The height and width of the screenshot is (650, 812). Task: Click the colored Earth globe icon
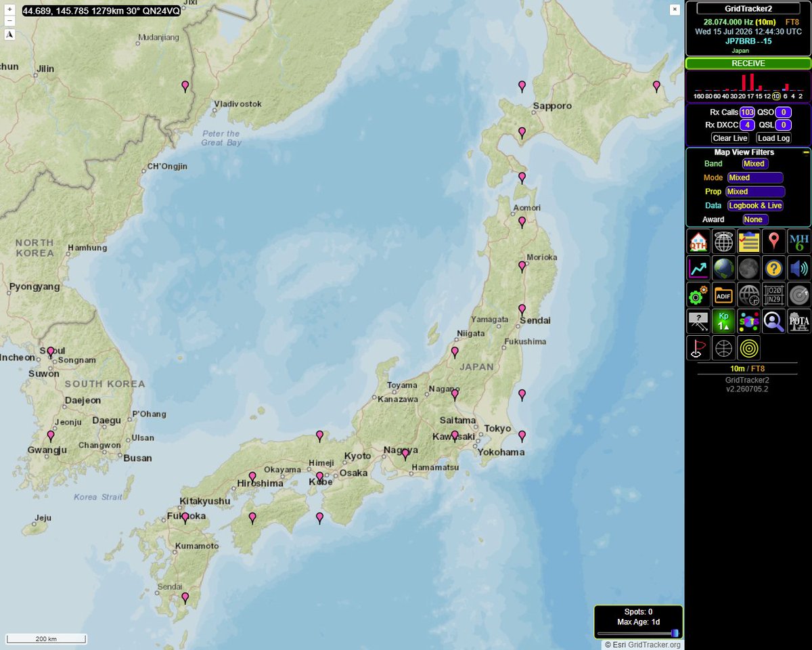pos(723,268)
